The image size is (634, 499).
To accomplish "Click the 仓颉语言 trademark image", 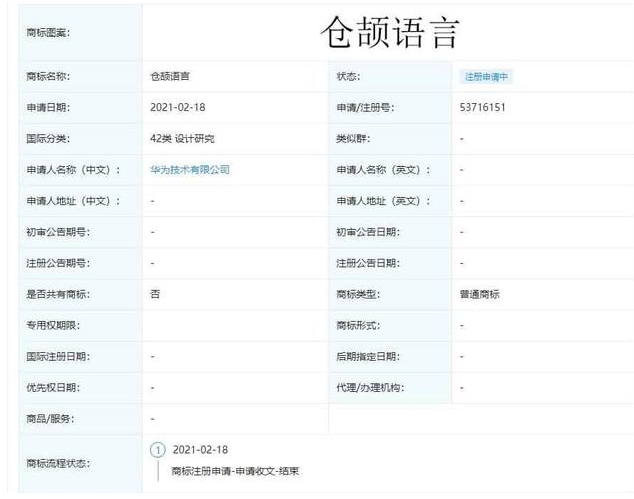I will click(x=390, y=32).
